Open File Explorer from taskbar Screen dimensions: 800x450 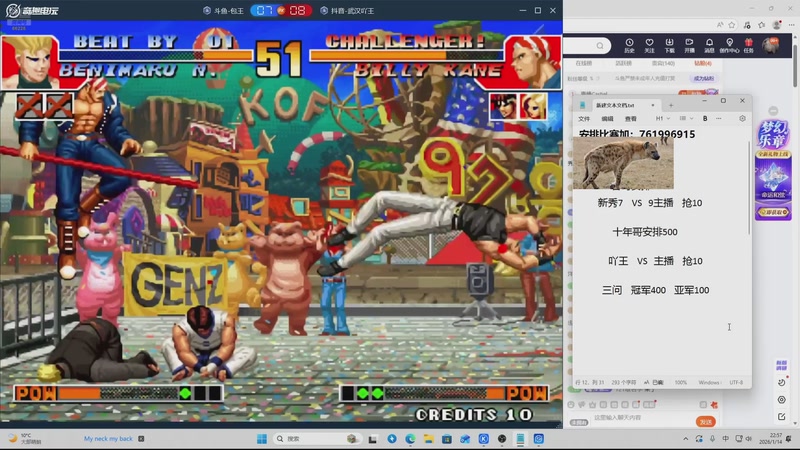pyautogui.click(x=429, y=439)
